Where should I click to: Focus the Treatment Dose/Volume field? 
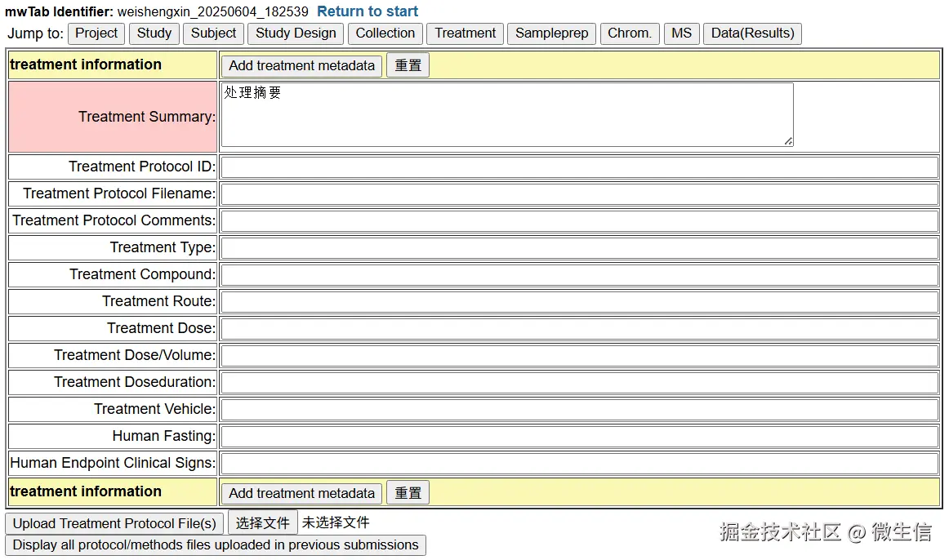[579, 356]
